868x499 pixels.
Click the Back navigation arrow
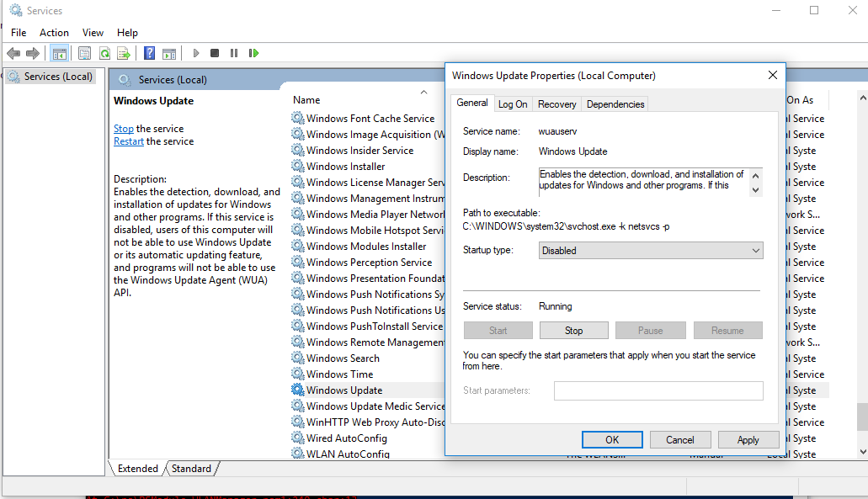click(13, 53)
